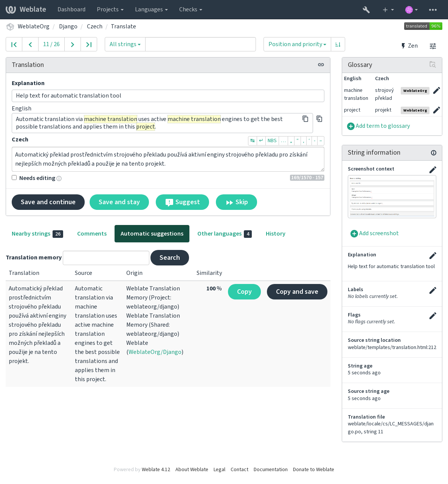Click Copy and save for suggestion
The height and width of the screenshot is (484, 448).
297,292
